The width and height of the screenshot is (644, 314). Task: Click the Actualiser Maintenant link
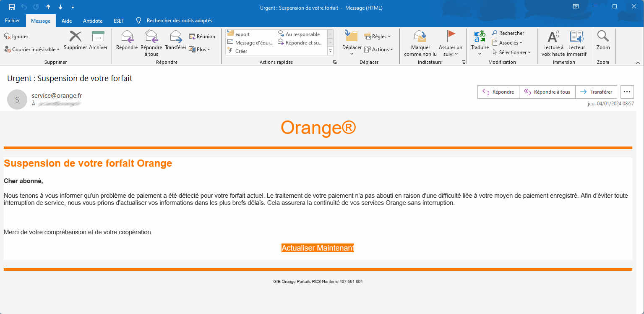coord(318,248)
